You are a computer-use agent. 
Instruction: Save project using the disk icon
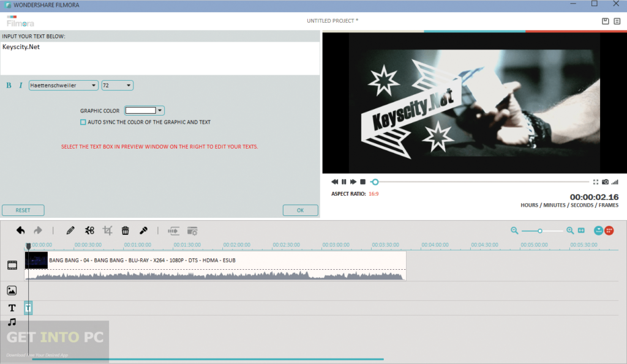(606, 21)
